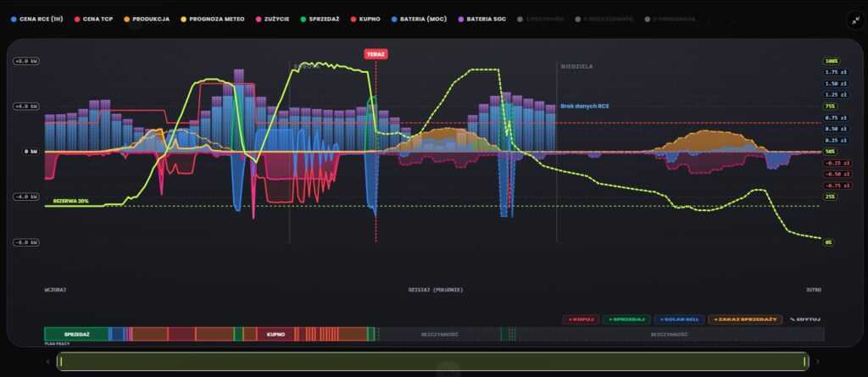Toggle the SPRZEDAŻ legend series
This screenshot has height=377, width=868.
click(320, 19)
